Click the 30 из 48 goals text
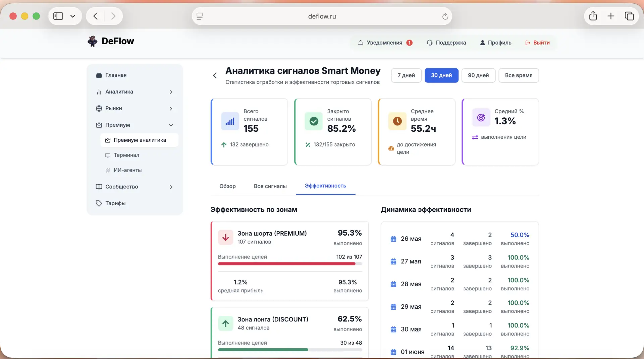The image size is (644, 359). pyautogui.click(x=351, y=343)
